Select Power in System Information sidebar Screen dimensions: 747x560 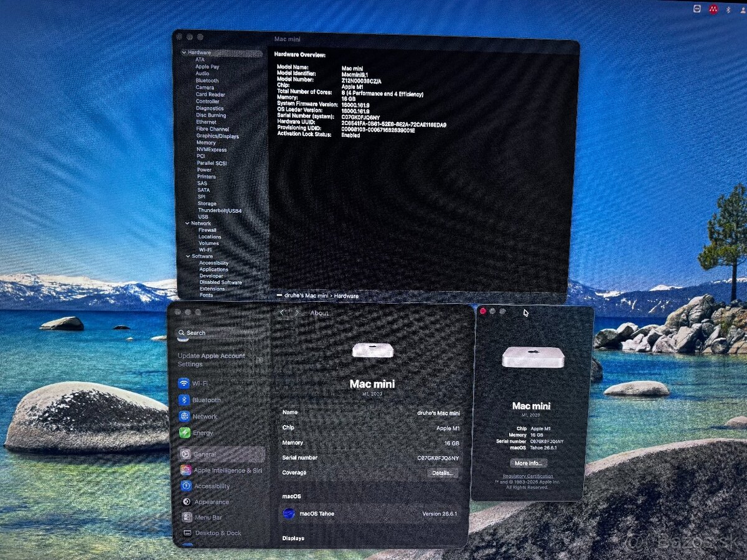coord(204,170)
